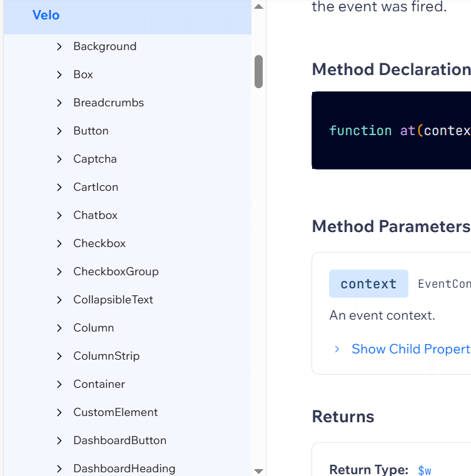Expand the Captcha chevron
Image resolution: width=471 pixels, height=476 pixels.
point(59,159)
